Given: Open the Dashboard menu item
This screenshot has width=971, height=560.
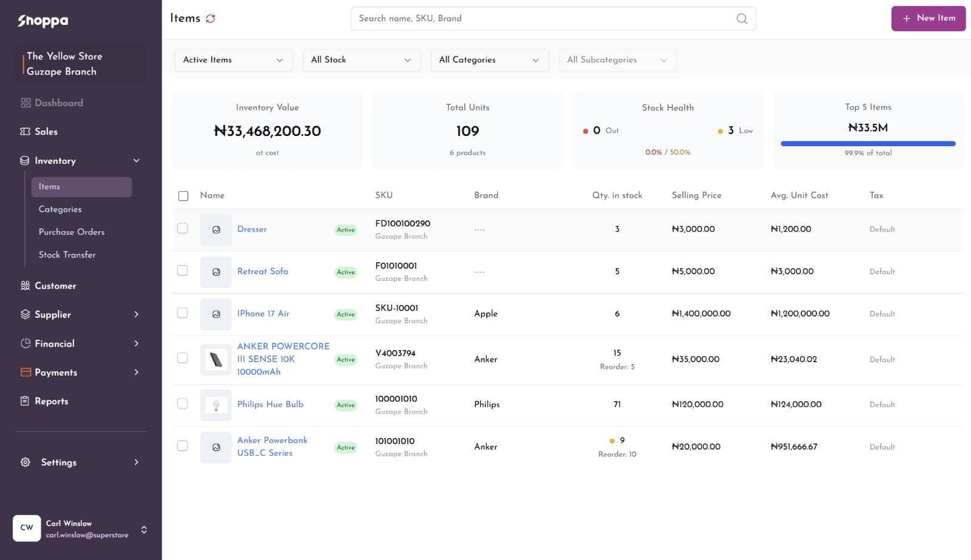Looking at the screenshot, I should tap(59, 103).
